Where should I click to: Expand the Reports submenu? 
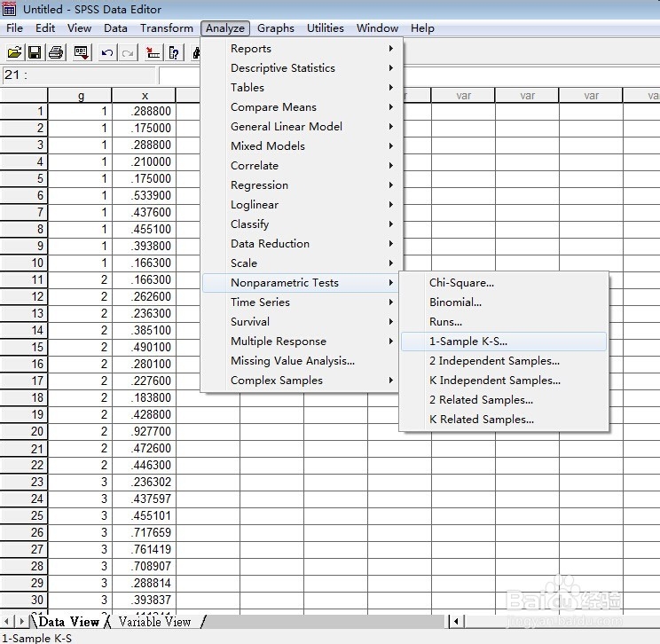coord(302,49)
